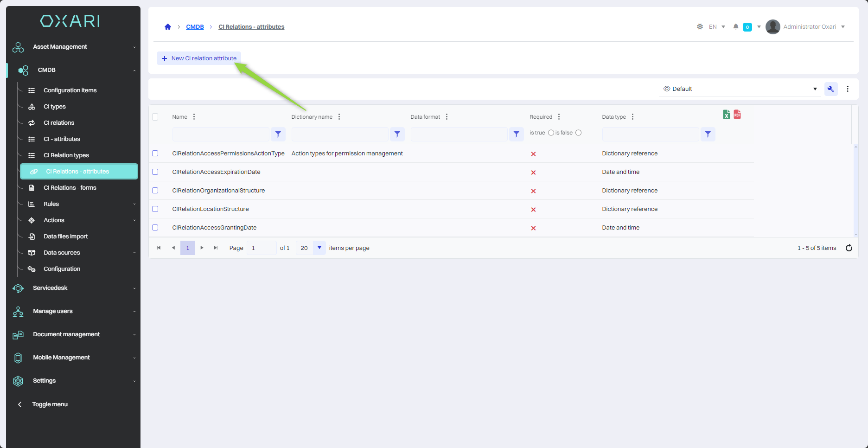Viewport: 868px width, 448px height.
Task: Click the Excel export icon
Action: click(x=726, y=115)
